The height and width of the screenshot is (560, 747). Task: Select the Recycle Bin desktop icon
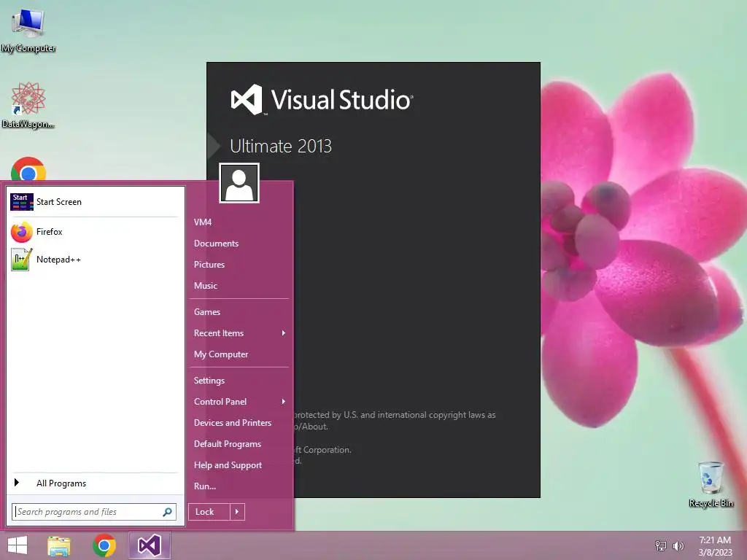(711, 484)
